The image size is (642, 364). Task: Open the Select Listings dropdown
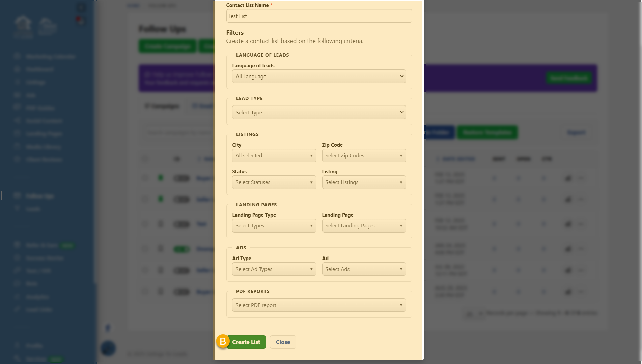(x=364, y=182)
